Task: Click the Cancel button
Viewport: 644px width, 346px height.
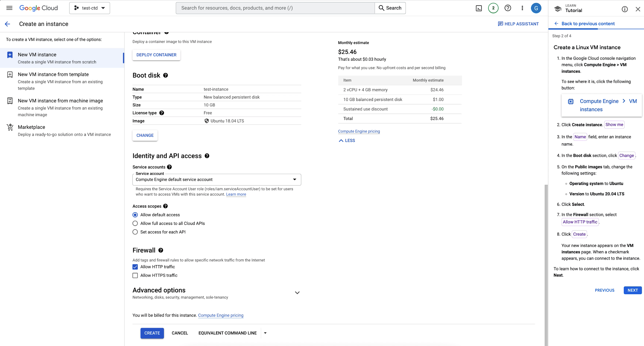Action: pyautogui.click(x=180, y=333)
